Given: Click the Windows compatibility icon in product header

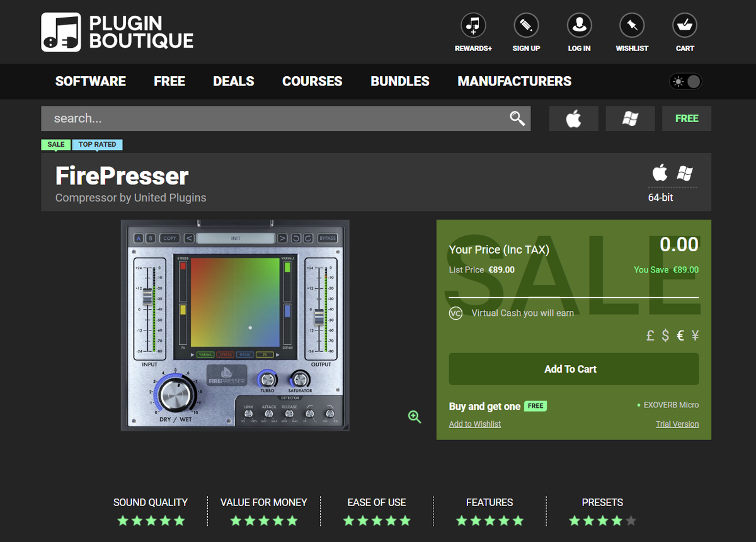Looking at the screenshot, I should point(685,173).
